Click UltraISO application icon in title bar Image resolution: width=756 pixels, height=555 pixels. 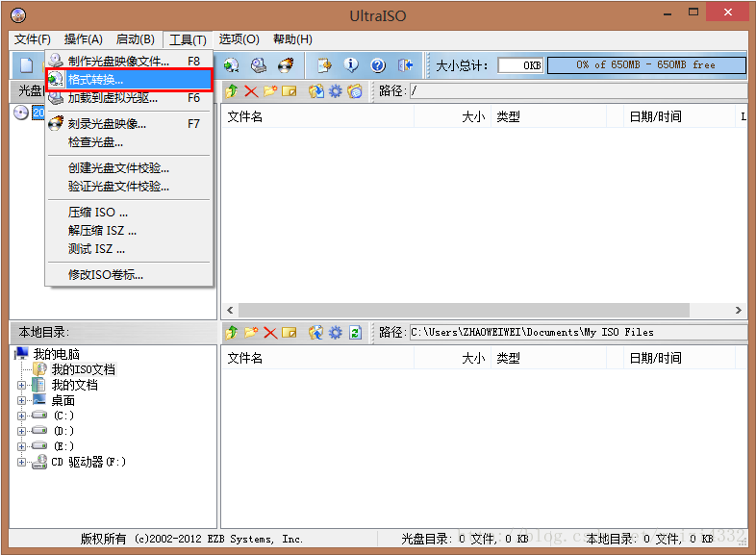pyautogui.click(x=18, y=15)
